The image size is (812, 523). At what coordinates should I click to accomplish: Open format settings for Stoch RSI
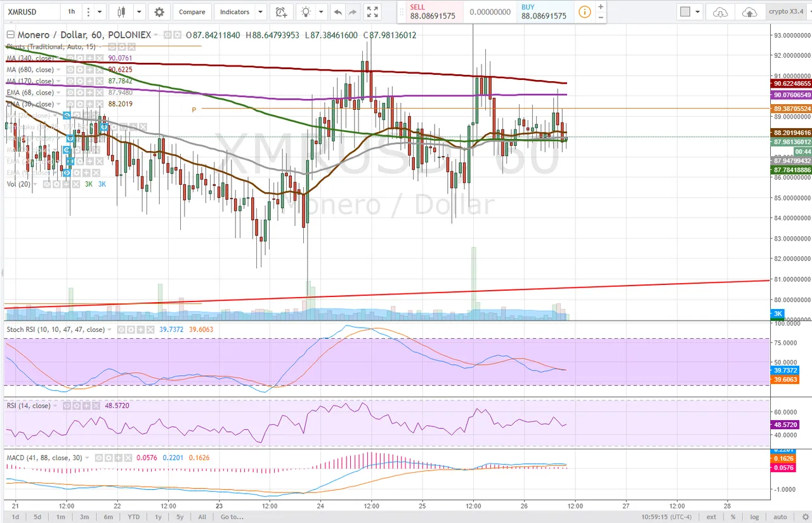click(131, 330)
